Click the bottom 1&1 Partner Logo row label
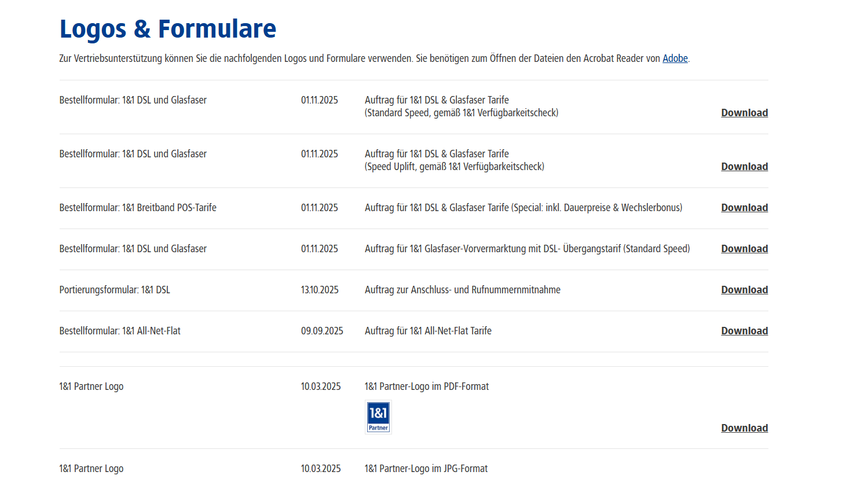 pyautogui.click(x=91, y=468)
